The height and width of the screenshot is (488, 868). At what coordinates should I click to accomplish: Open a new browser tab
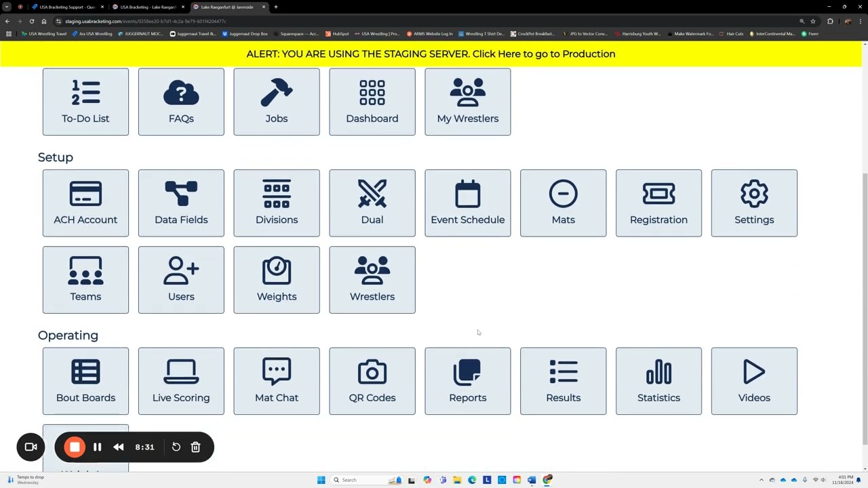276,7
